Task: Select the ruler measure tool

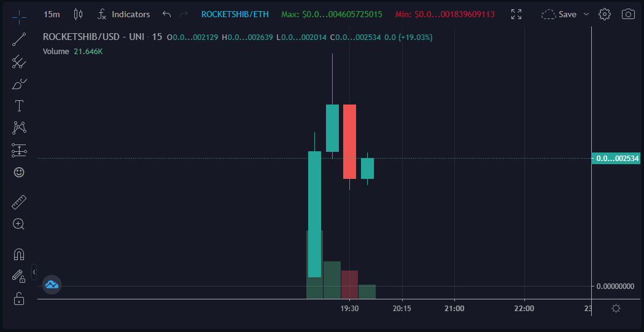Action: tap(19, 202)
